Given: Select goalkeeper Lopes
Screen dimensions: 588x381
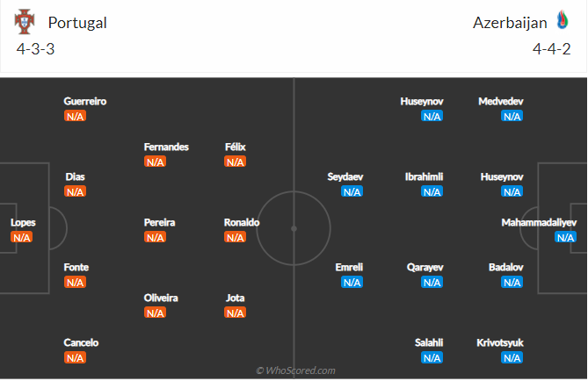Looking at the screenshot, I should click(23, 223).
